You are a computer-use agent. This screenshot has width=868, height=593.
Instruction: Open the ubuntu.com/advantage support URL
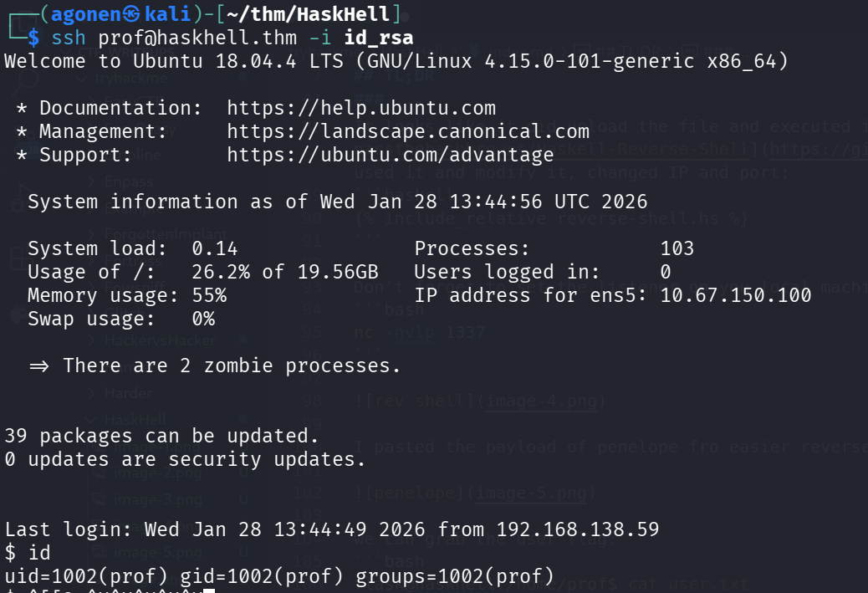coord(391,155)
